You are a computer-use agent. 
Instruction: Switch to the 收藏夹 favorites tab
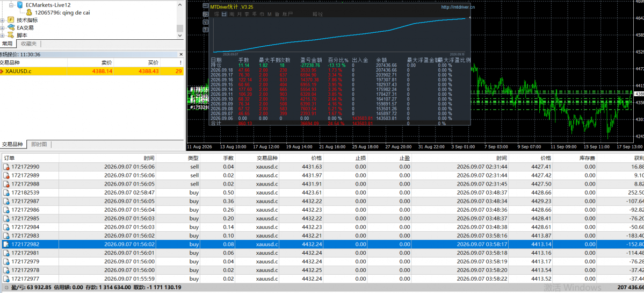(x=29, y=44)
